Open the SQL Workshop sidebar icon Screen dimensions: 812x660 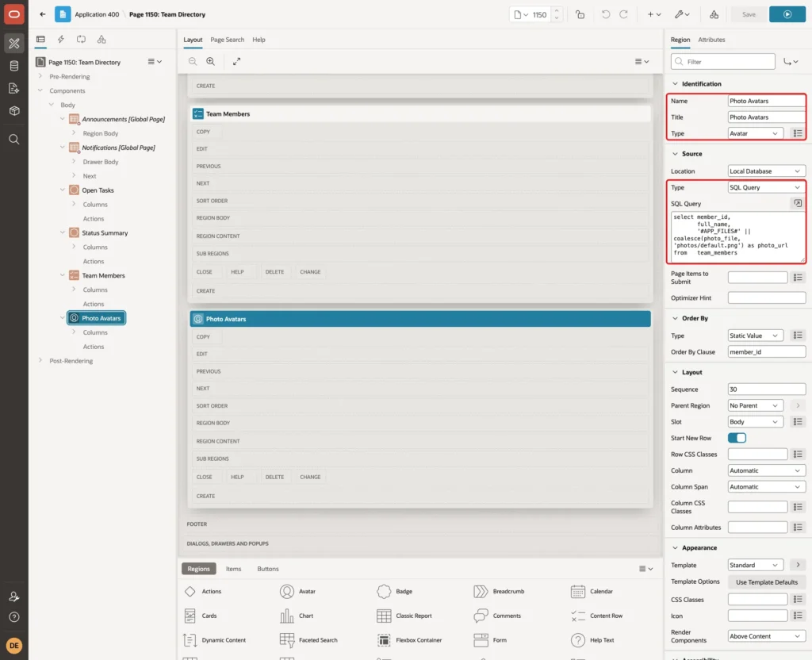tap(14, 66)
